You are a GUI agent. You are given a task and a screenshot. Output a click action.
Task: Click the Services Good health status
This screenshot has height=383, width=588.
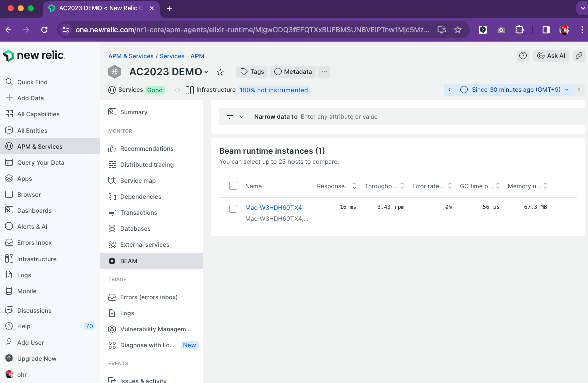tap(136, 90)
